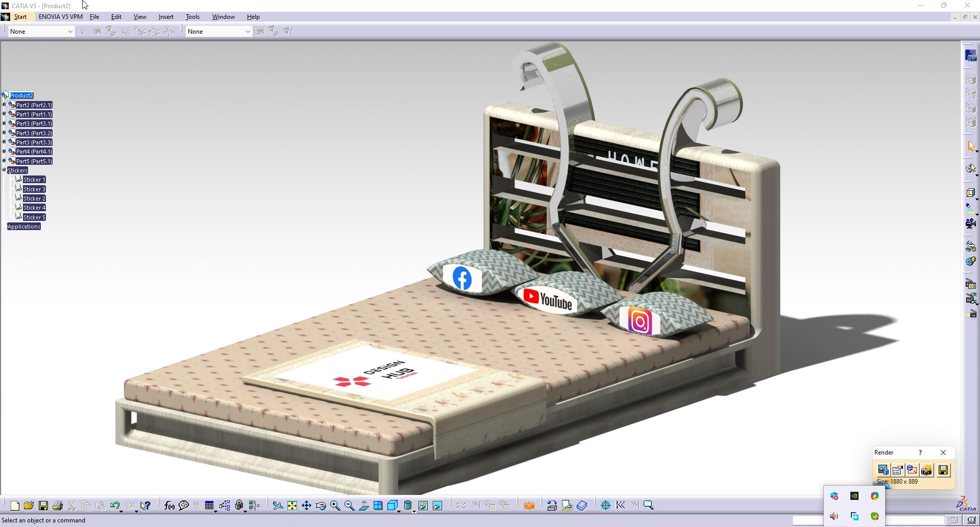Viewport: 980px width, 527px height.
Task: Open the Formula f(x) tool
Action: (x=169, y=506)
